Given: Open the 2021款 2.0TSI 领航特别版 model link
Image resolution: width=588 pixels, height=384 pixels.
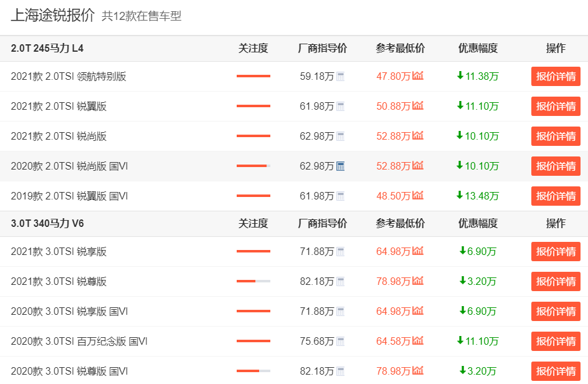Looking at the screenshot, I should tap(69, 77).
